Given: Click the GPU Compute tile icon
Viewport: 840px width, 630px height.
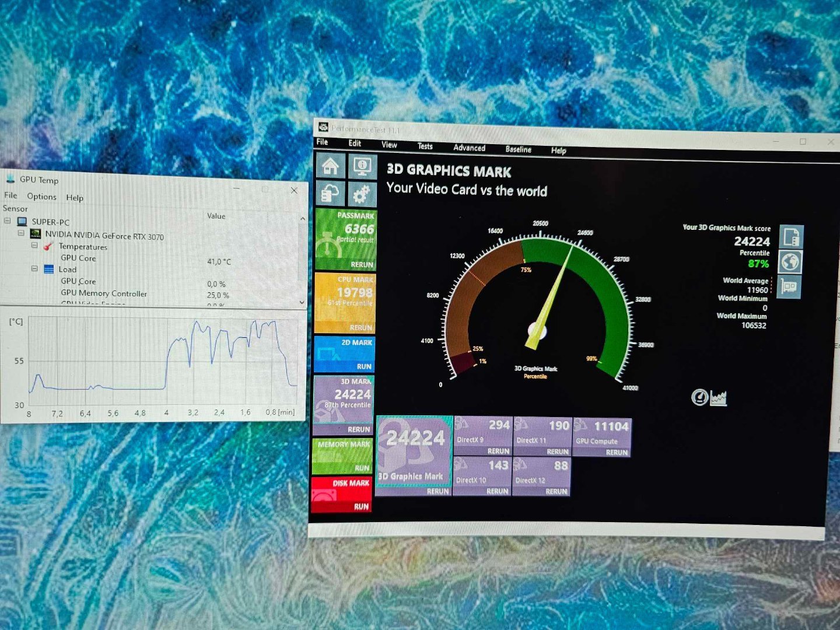Looking at the screenshot, I should tap(581, 425).
